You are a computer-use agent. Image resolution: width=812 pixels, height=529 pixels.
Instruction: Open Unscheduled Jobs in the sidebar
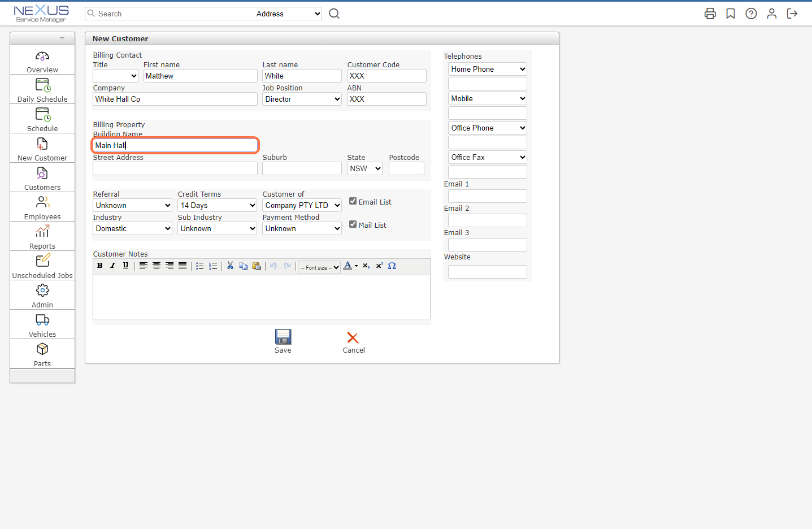(x=42, y=267)
